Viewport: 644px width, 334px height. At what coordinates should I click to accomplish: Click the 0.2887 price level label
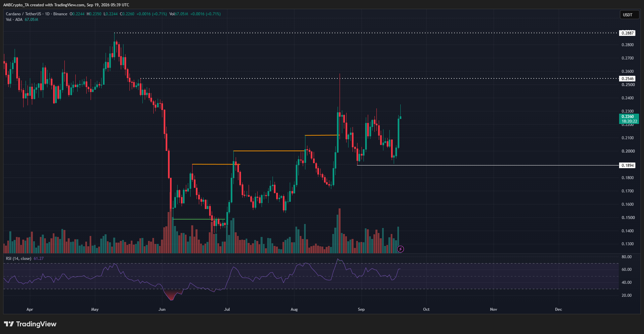tap(627, 33)
